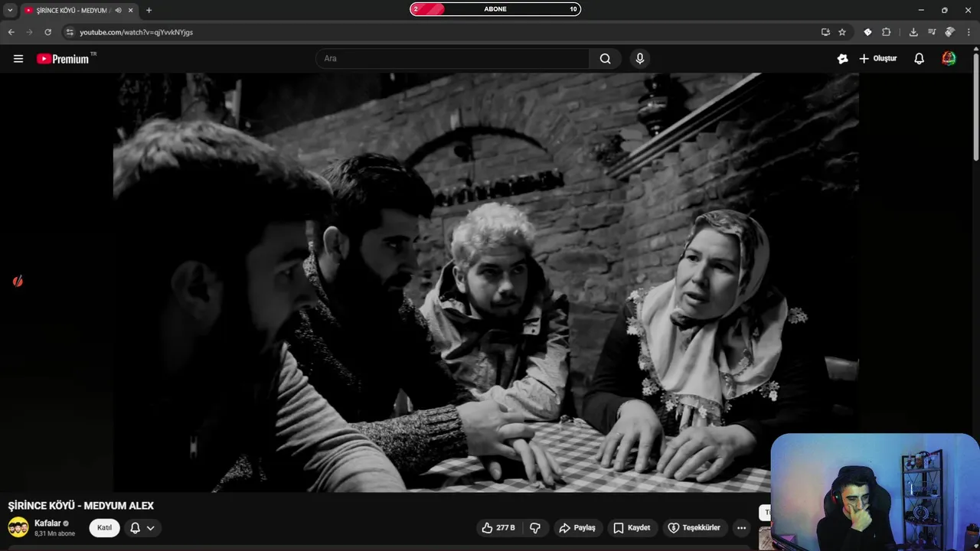Click the 8,31 Mn abone subscriber count
The width and height of the screenshot is (980, 551).
pyautogui.click(x=54, y=533)
